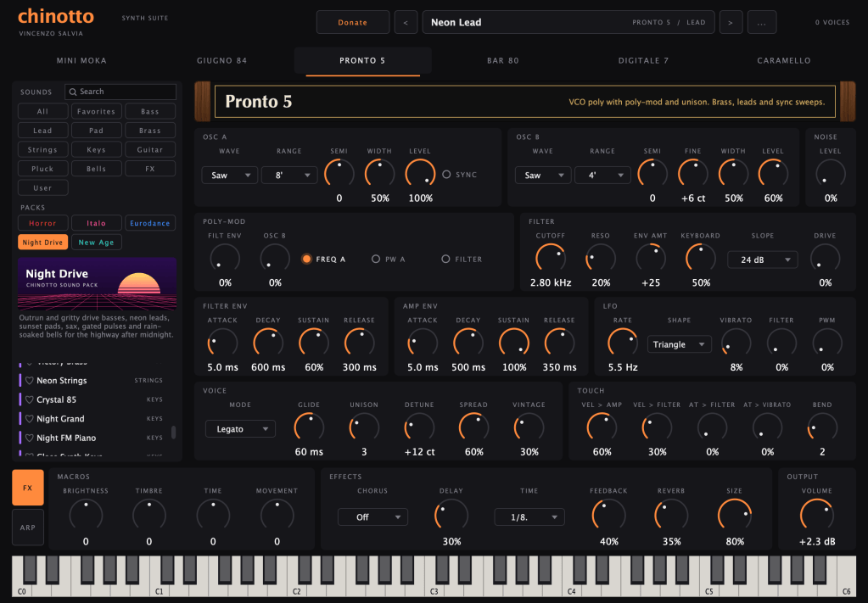Open OSC B Wave dropdown
The height and width of the screenshot is (603, 868).
(543, 176)
